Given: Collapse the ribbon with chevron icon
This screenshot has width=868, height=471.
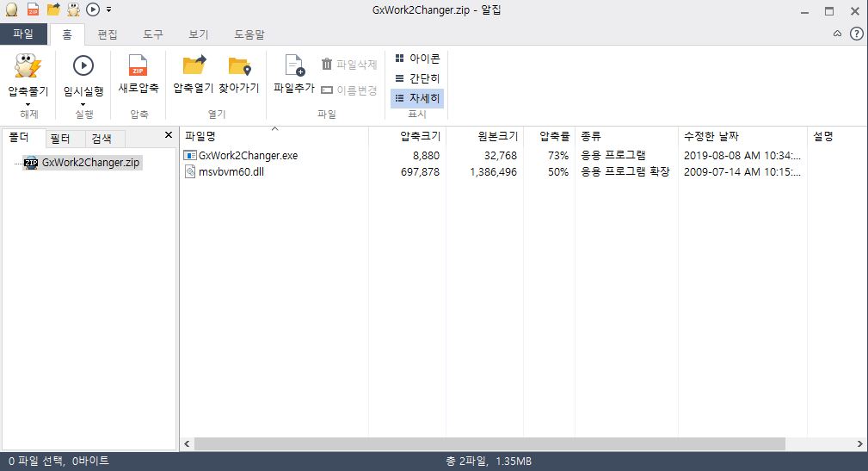Looking at the screenshot, I should [838, 34].
